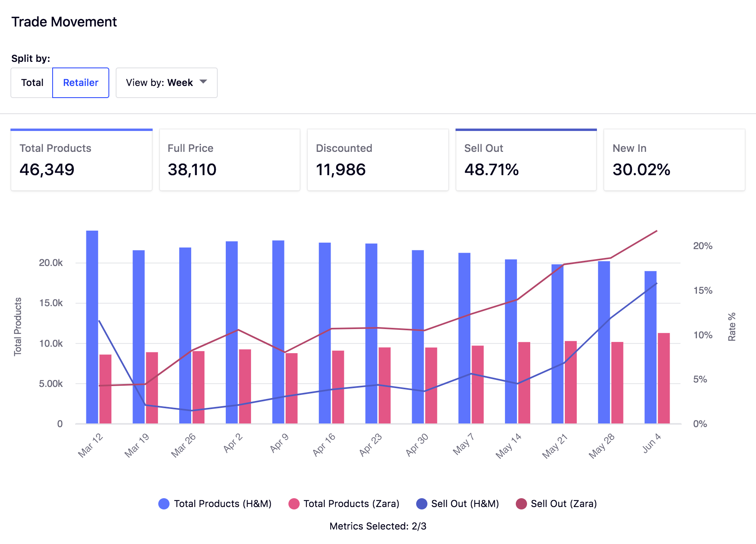Click the 46,349 Total Products value

click(47, 170)
